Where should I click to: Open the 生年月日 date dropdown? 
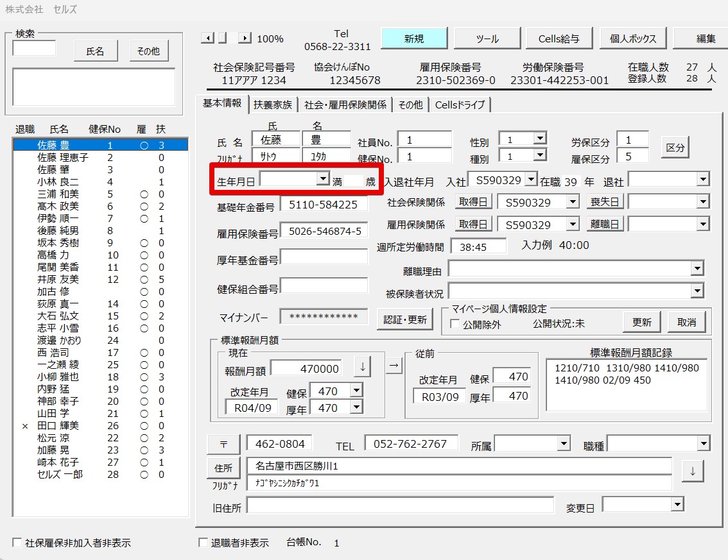click(x=323, y=178)
